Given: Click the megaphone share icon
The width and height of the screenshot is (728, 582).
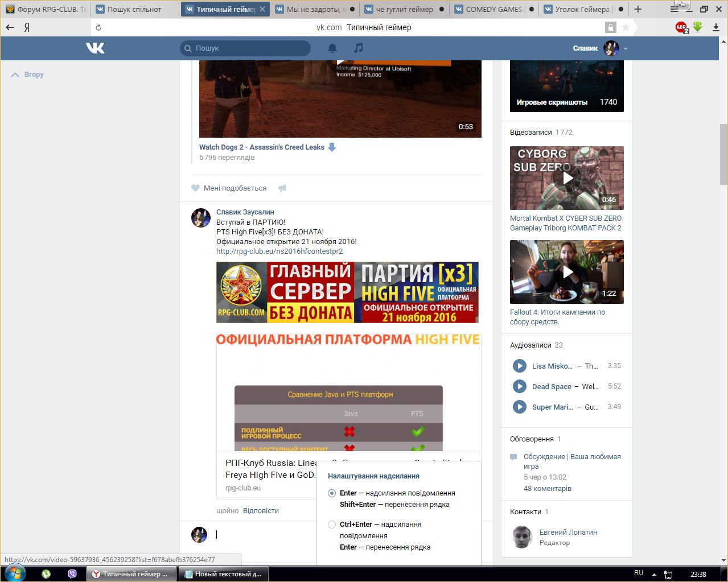Looking at the screenshot, I should 282,188.
